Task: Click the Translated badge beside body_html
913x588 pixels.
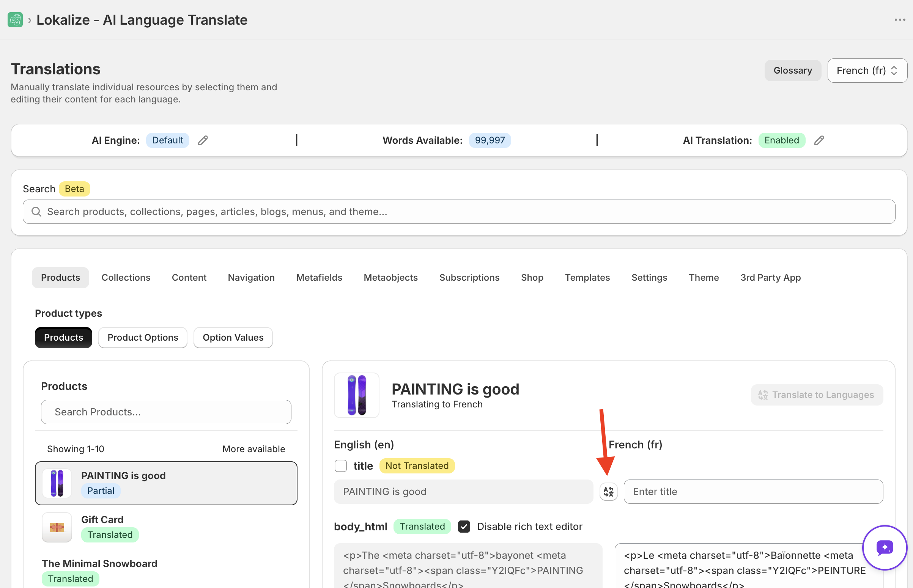Action: point(422,527)
